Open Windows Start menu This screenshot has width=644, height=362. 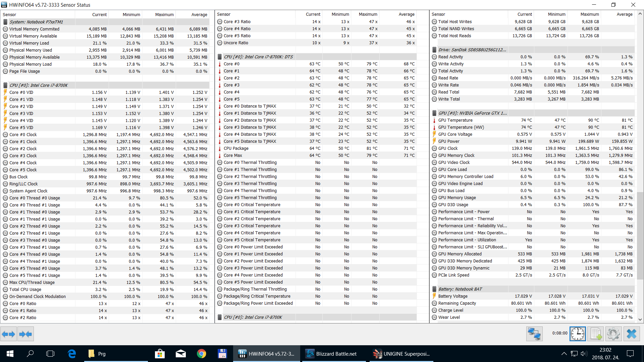[x=10, y=354]
